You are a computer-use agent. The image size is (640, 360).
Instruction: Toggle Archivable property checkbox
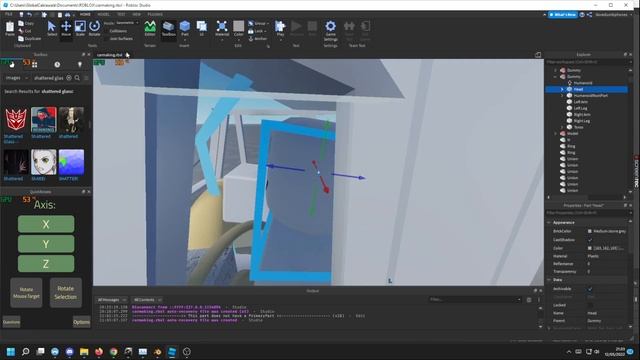point(589,289)
